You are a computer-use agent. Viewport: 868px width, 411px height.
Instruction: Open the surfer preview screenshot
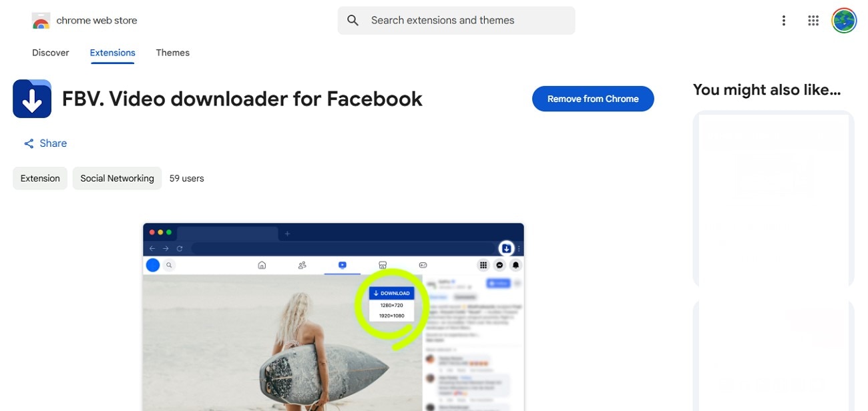coord(333,317)
